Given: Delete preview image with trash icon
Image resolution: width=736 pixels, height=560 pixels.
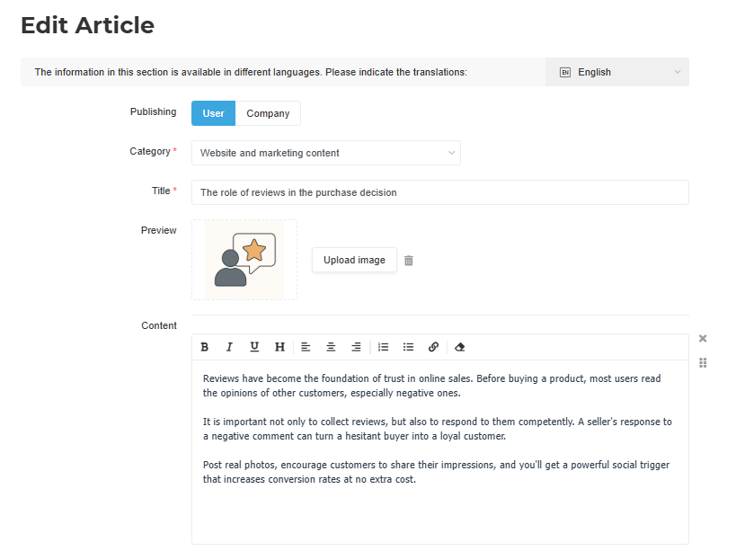Looking at the screenshot, I should point(409,261).
